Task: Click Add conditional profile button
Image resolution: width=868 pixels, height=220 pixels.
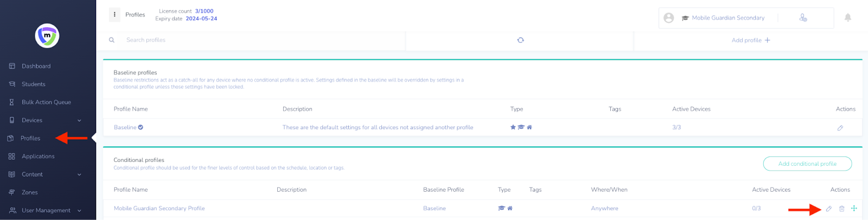Action: [807, 164]
